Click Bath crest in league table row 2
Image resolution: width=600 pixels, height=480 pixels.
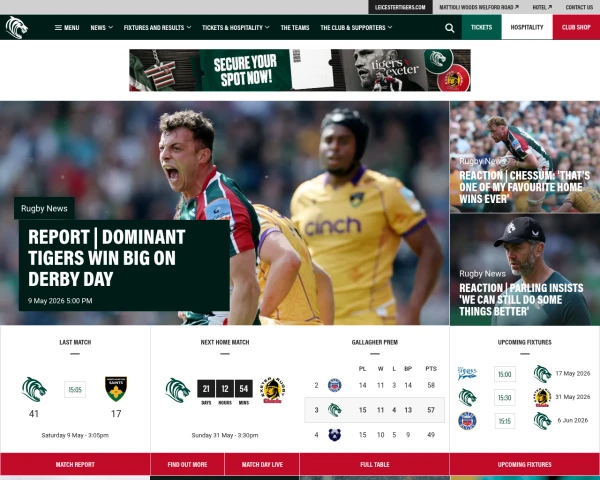click(334, 385)
